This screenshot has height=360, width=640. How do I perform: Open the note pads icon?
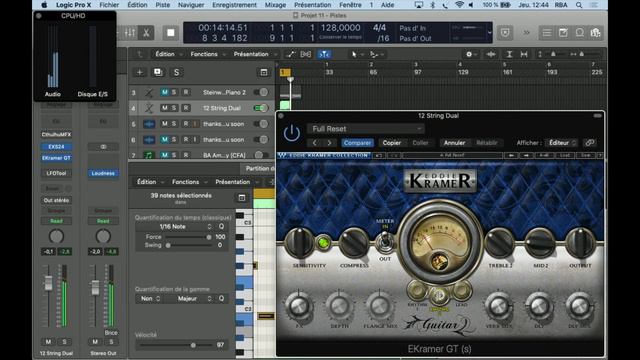click(563, 33)
